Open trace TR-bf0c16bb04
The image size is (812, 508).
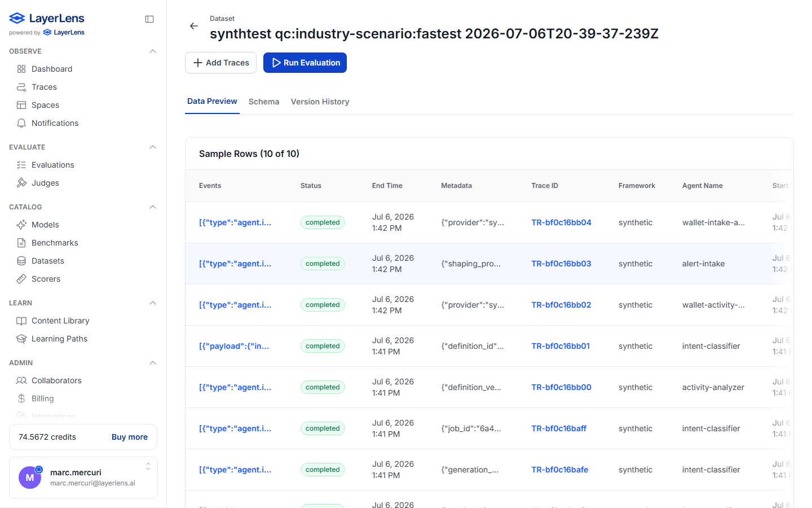point(561,222)
